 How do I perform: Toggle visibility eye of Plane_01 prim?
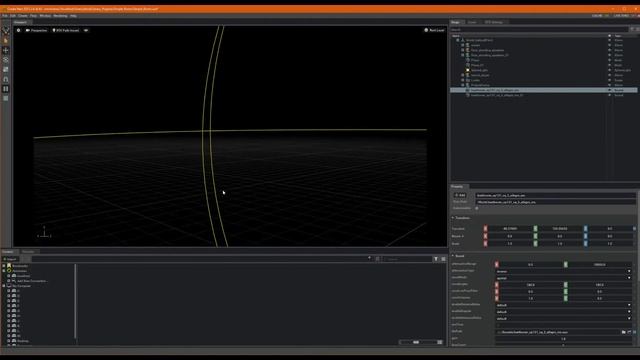coord(610,65)
